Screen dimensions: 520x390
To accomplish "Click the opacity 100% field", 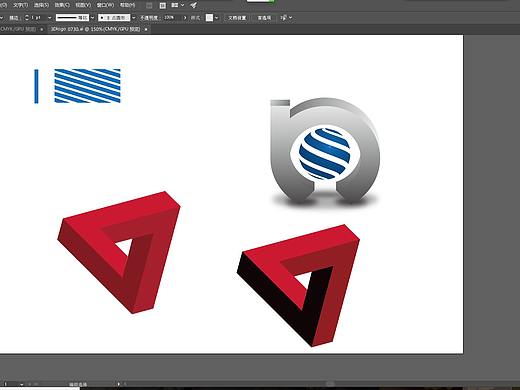I will point(171,17).
